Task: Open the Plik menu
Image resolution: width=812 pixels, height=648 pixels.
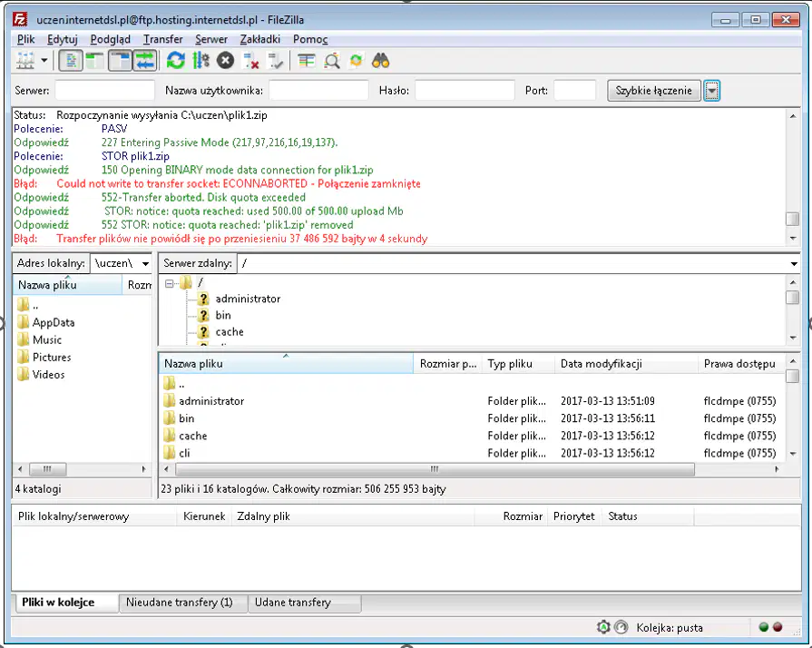Action: click(26, 39)
